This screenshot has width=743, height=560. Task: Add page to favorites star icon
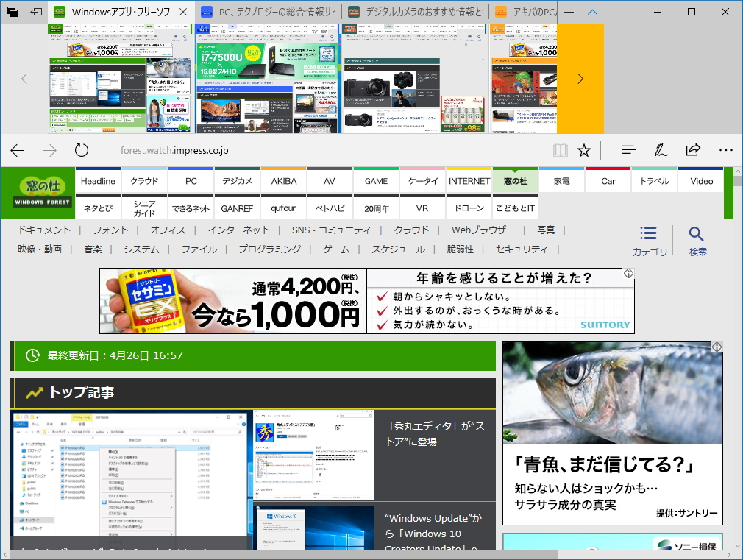584,151
